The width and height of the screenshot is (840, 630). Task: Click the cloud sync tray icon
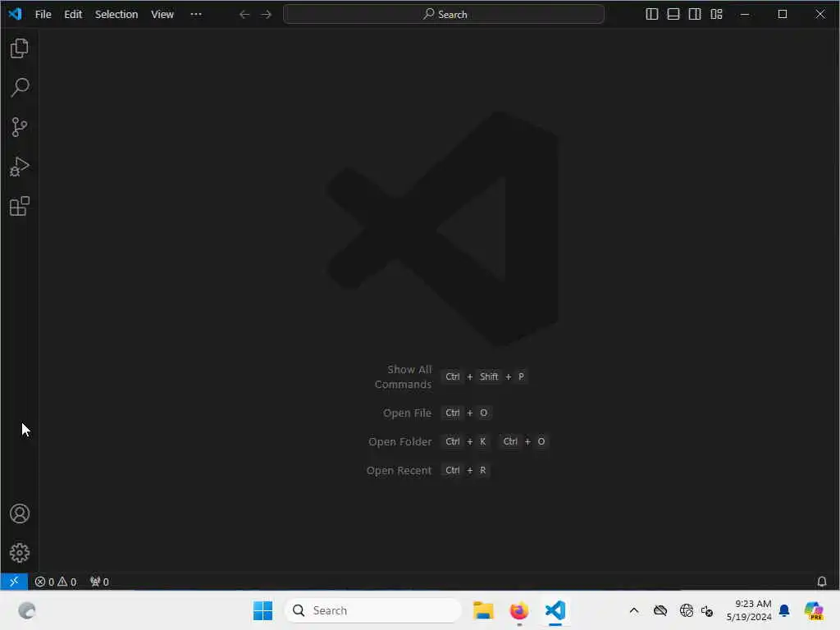(660, 610)
